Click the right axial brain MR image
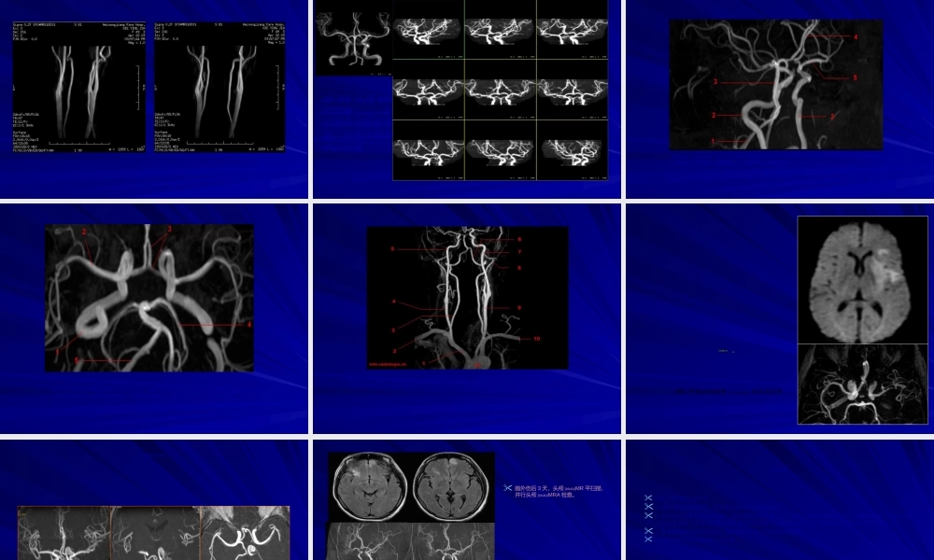Viewport: 934px width, 560px height. point(453,487)
